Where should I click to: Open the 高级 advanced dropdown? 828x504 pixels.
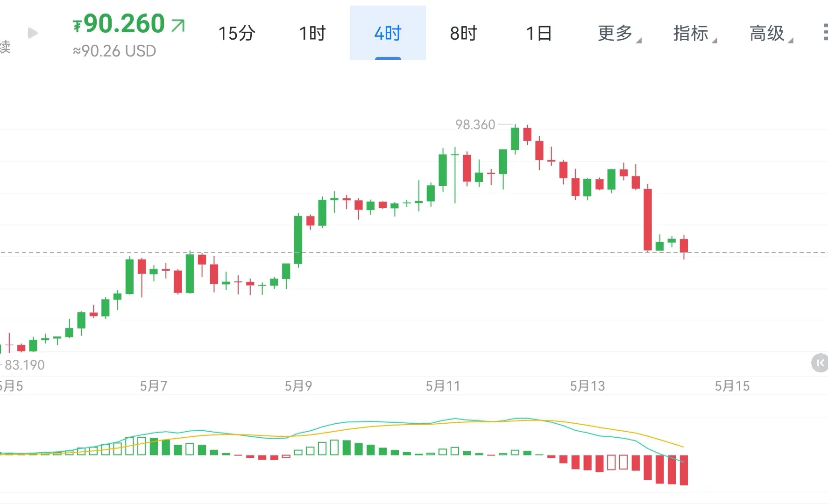click(771, 33)
